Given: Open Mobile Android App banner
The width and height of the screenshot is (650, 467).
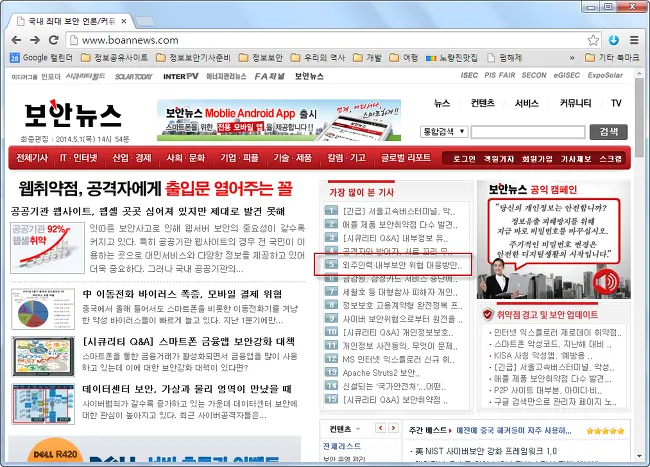Looking at the screenshot, I should [x=279, y=120].
